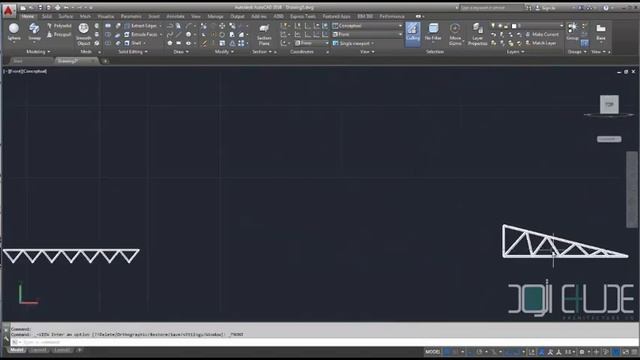Open the AutoCAD application menu logo
This screenshot has width=640, height=360.
[x=8, y=10]
